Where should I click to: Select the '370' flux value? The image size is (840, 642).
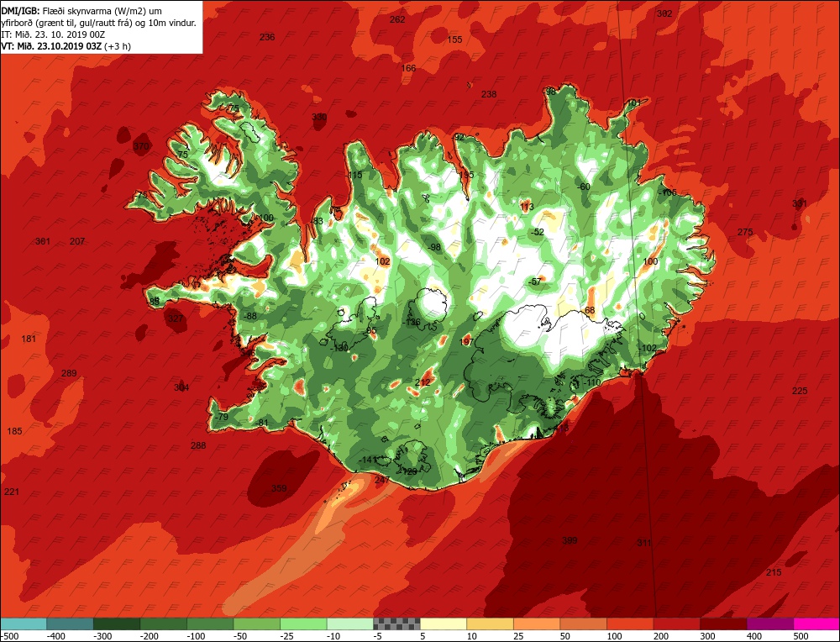tap(141, 146)
